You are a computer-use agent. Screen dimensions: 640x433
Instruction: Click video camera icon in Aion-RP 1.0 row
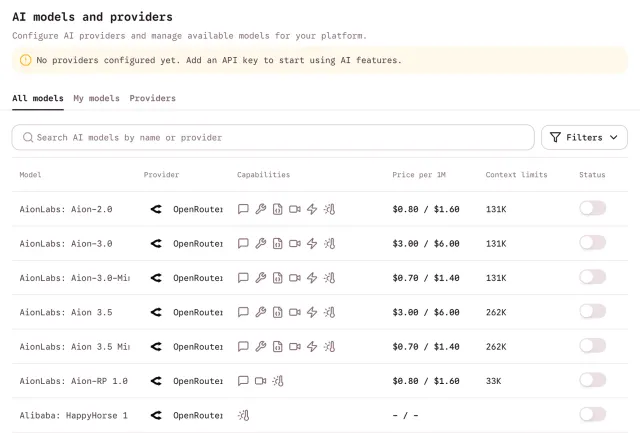[260, 381]
